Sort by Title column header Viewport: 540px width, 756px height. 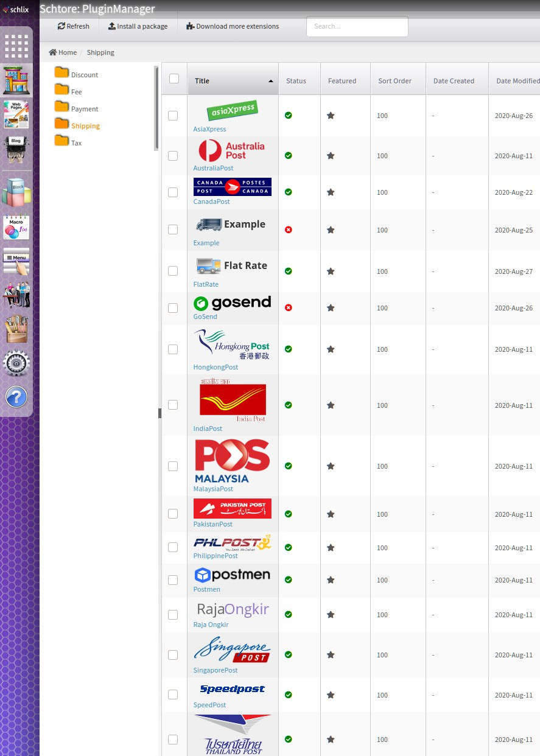coord(233,79)
